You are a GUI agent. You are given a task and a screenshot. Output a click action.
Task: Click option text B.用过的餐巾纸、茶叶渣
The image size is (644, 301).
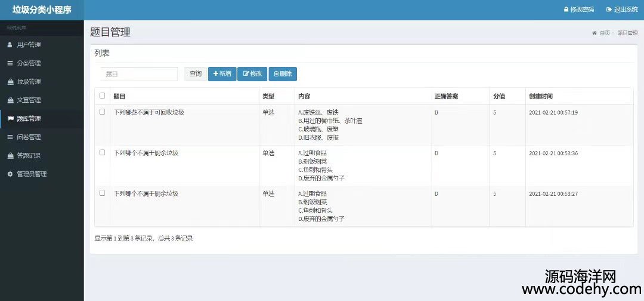330,121
